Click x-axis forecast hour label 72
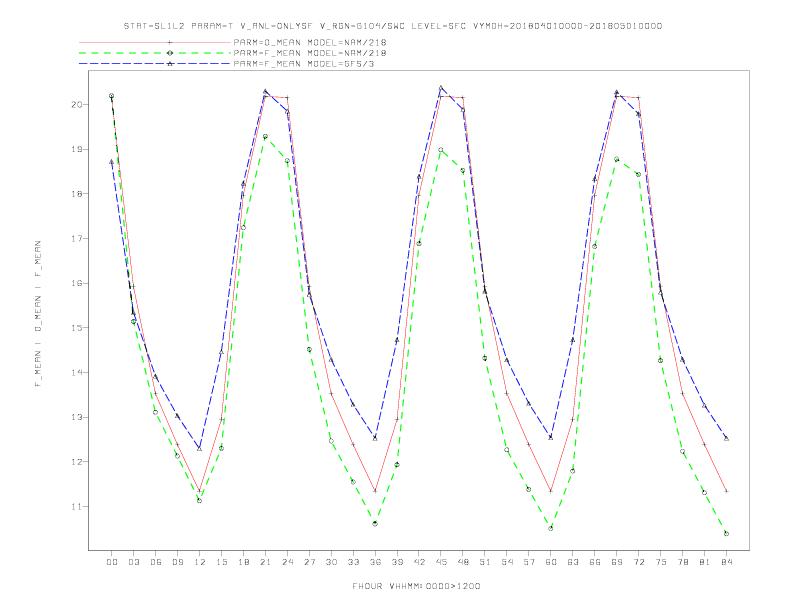 pos(638,562)
